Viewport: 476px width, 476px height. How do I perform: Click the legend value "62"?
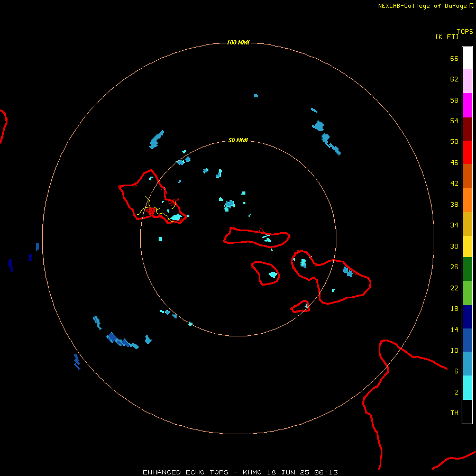tap(454, 79)
